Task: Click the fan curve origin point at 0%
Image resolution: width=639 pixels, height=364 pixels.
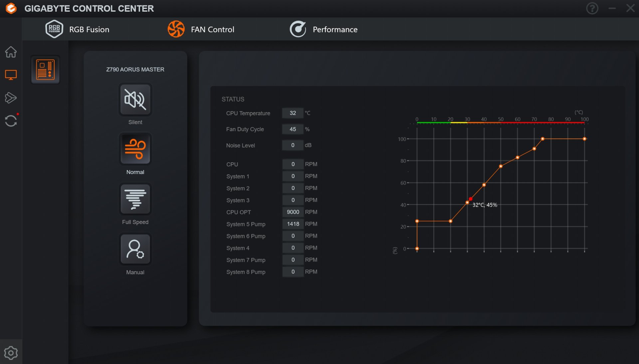Action: point(417,249)
